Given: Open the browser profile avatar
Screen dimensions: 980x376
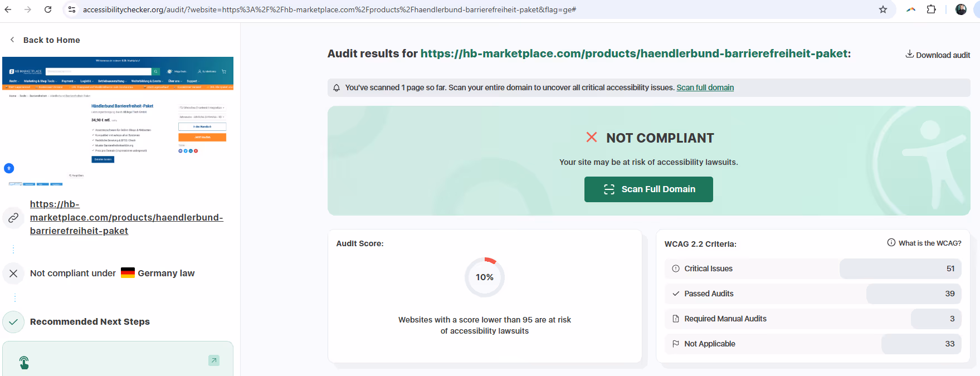Looking at the screenshot, I should pyautogui.click(x=961, y=9).
